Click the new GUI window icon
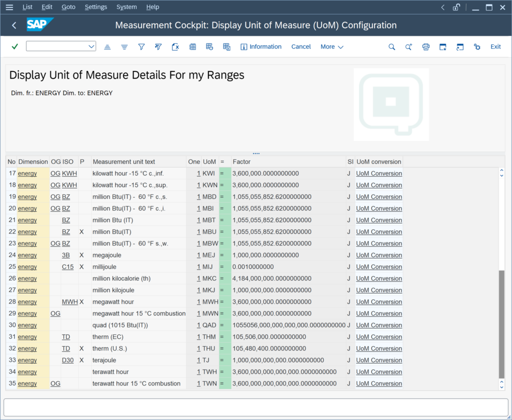Viewport: 512px width, 420px height. [443, 47]
